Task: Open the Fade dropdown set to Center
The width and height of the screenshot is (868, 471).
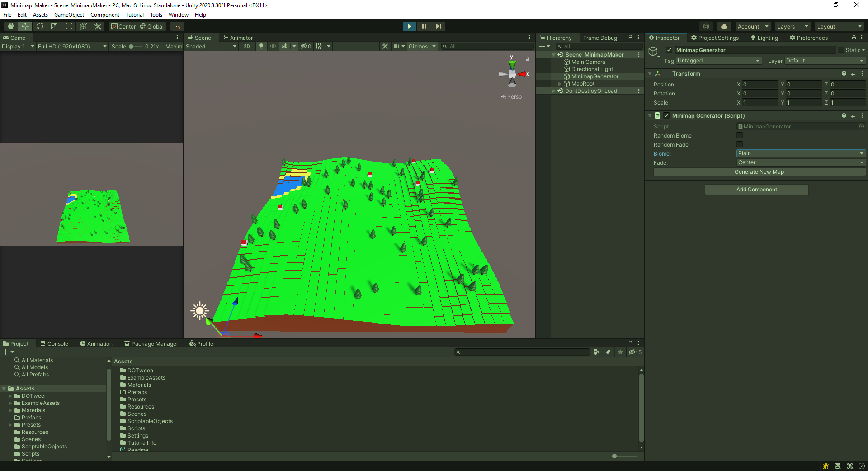Action: click(801, 162)
